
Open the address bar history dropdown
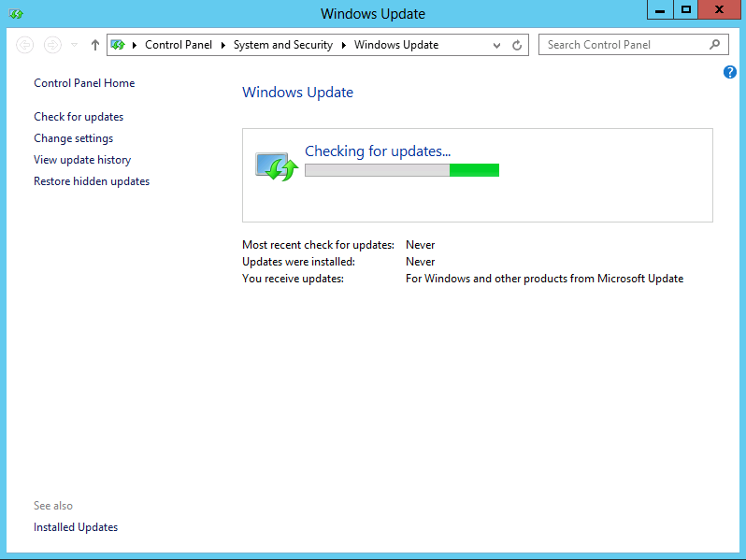pyautogui.click(x=496, y=45)
